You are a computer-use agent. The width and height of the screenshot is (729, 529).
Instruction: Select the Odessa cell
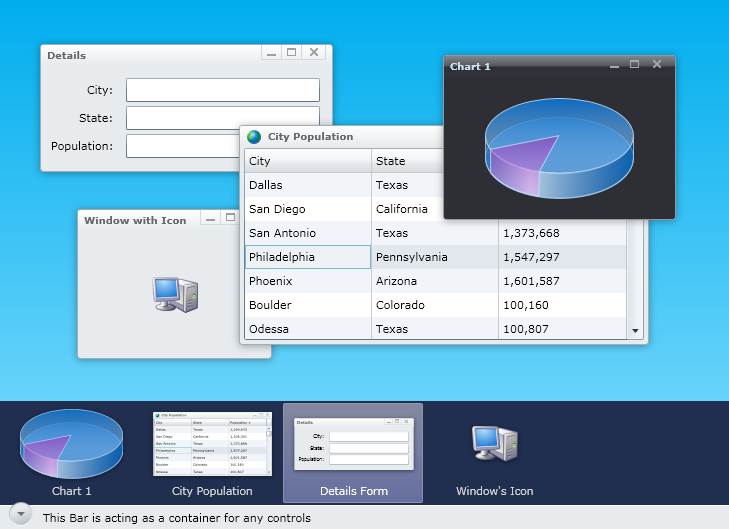click(308, 329)
